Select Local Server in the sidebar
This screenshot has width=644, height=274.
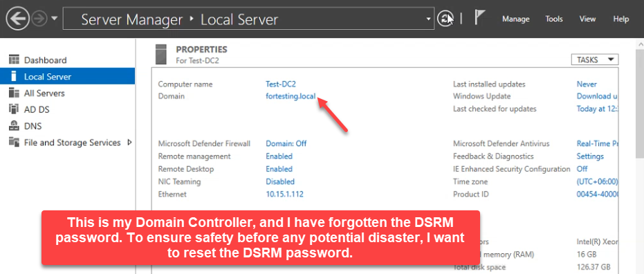coord(67,76)
